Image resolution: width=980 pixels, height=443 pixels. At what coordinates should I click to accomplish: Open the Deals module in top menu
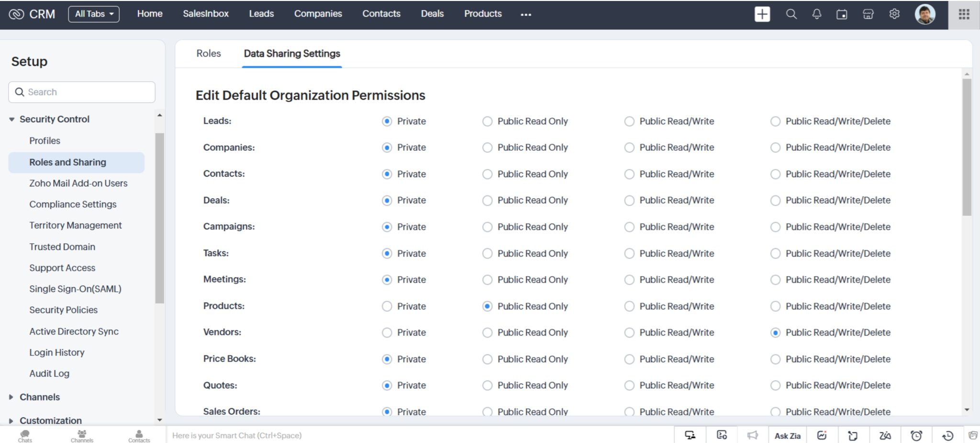coord(432,14)
